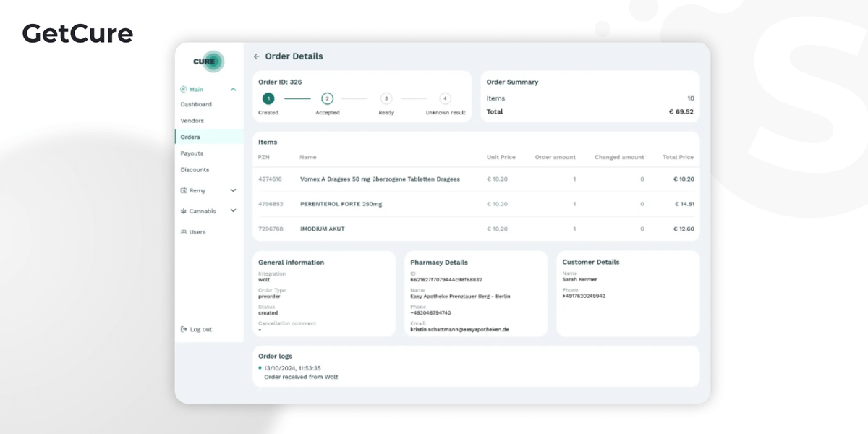
Task: Click the € 14.51 total price
Action: (x=684, y=204)
